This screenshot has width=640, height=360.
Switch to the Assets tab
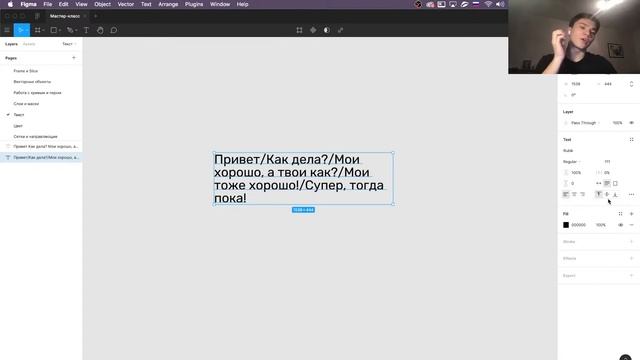(29, 44)
